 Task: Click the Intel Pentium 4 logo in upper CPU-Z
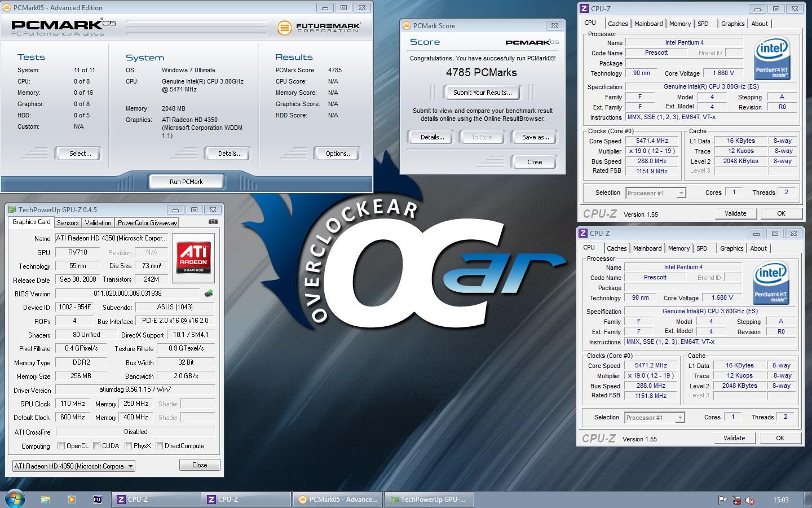click(772, 58)
